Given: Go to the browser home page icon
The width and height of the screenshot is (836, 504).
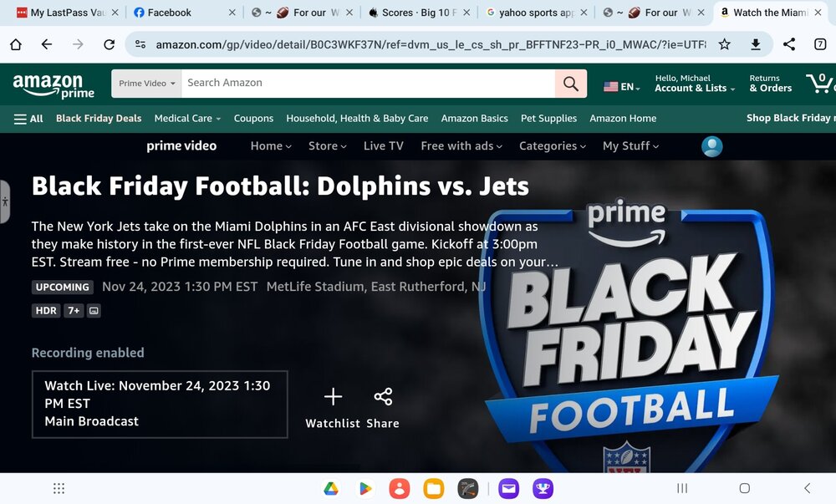Looking at the screenshot, I should tap(16, 45).
